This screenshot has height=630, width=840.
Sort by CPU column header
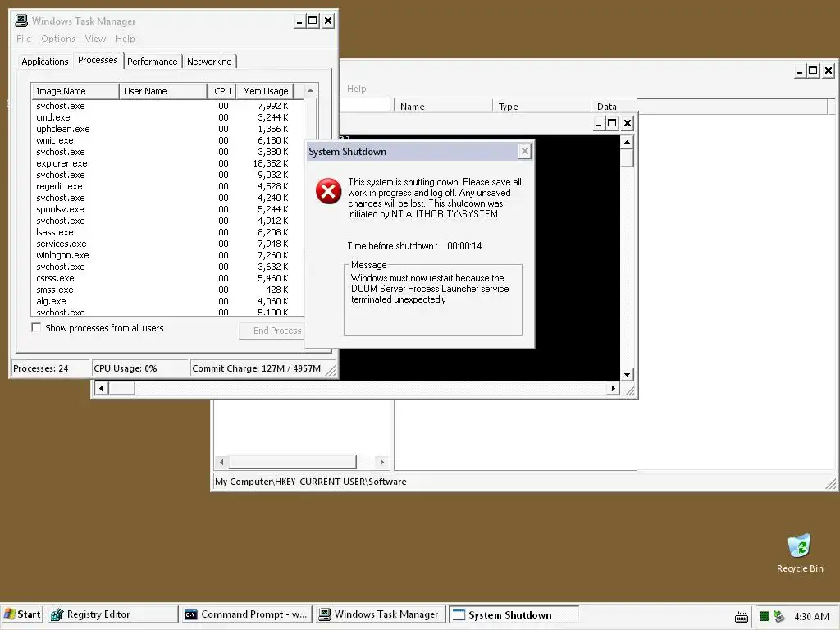point(221,91)
